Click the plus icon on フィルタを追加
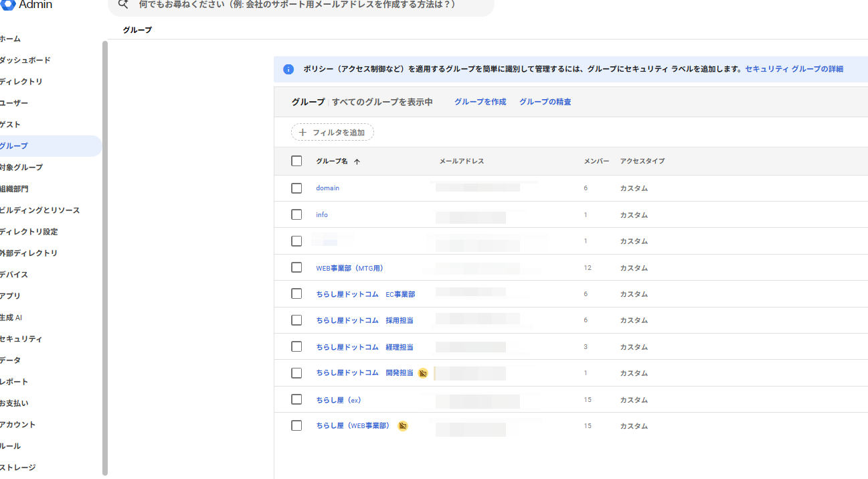Viewport: 868px width, 479px height. click(x=302, y=133)
